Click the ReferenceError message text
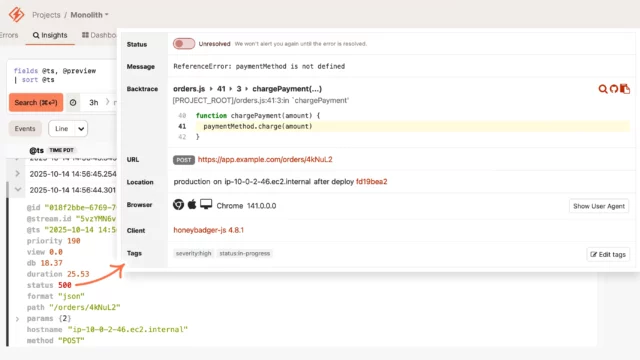This screenshot has height=360, width=640. click(259, 66)
